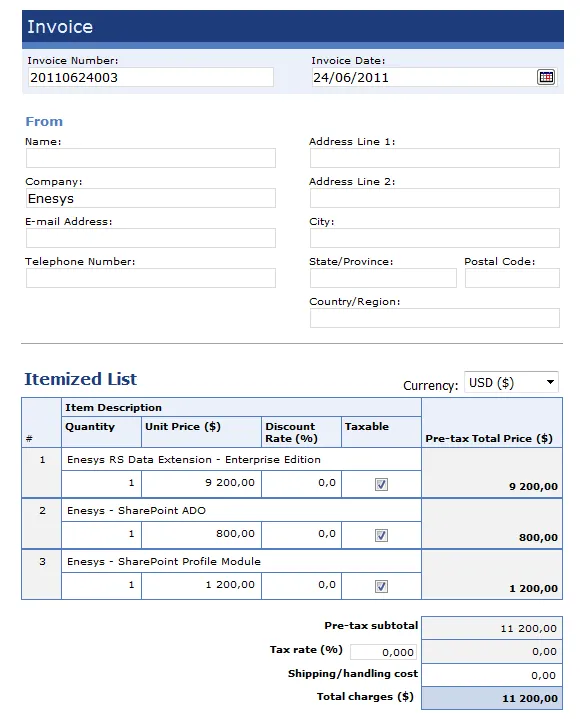Click discount rate cell for Enesys RS Data Extension
Screen dimensions: 580x719
pyautogui.click(x=301, y=483)
